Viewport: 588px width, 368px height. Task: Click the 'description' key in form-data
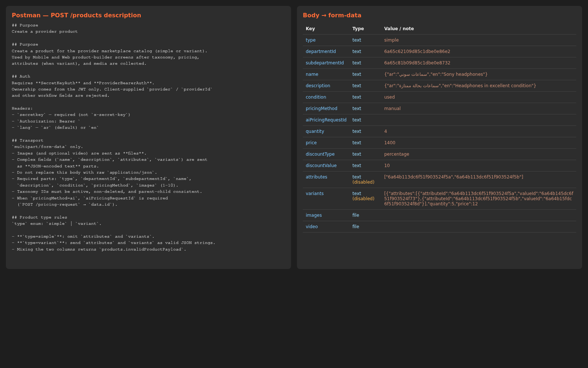coord(318,86)
